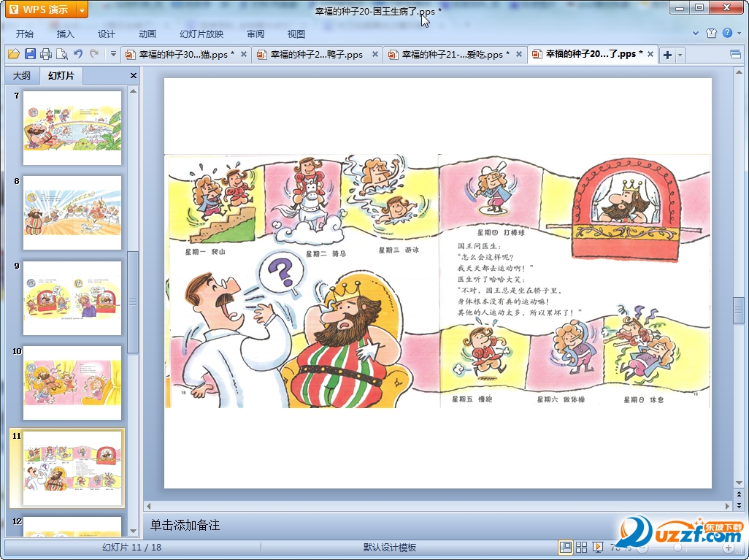Open the 设计 ribbon tab
749x560 pixels.
click(107, 34)
